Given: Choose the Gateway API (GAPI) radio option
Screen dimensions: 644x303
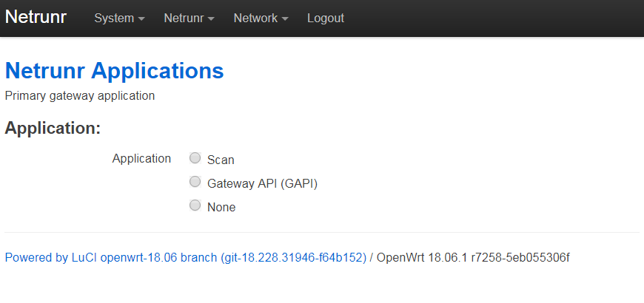Looking at the screenshot, I should pos(195,182).
